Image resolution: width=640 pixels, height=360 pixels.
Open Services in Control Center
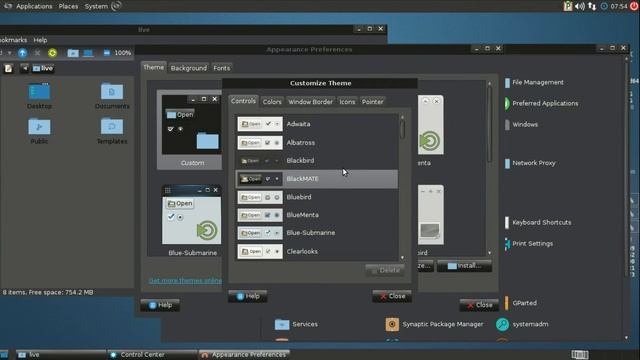tap(296, 324)
